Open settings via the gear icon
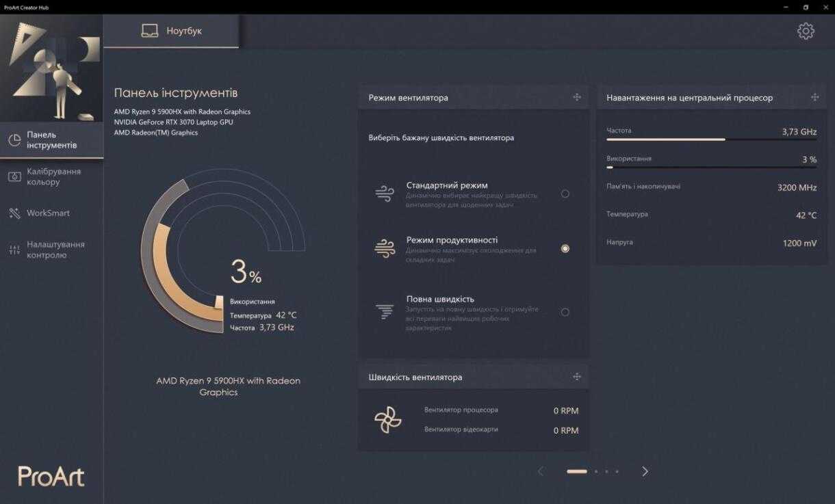Viewport: 835px width, 504px height. coord(806,31)
